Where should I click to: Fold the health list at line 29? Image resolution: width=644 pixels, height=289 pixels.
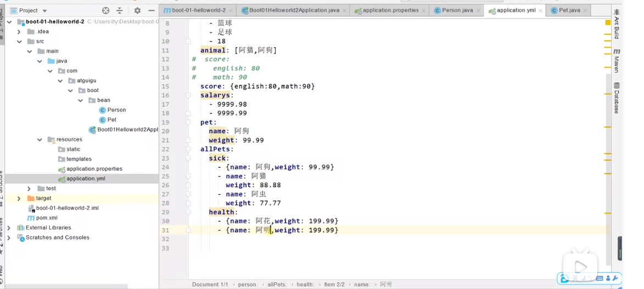188,212
